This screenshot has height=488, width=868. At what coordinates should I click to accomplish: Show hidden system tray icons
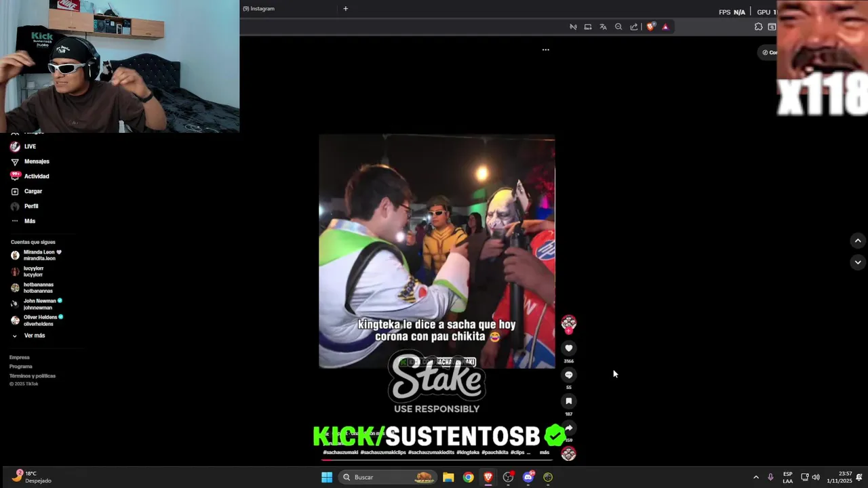tap(756, 477)
